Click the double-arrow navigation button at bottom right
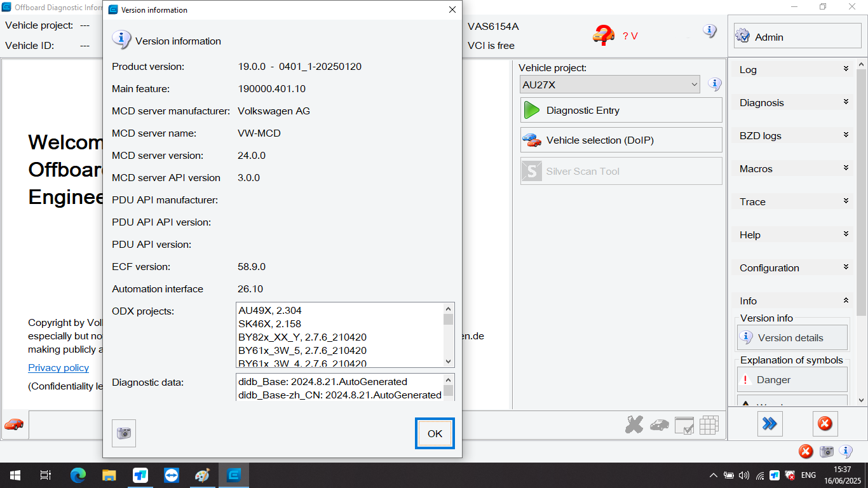 click(770, 424)
